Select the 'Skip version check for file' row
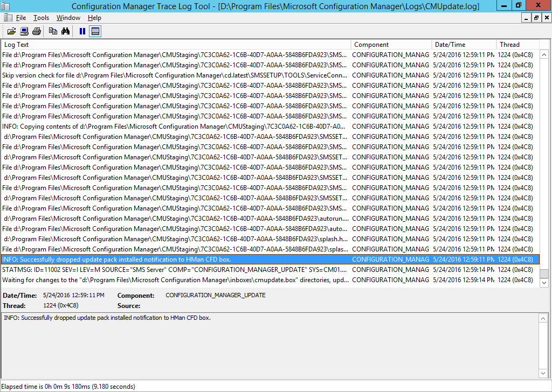552x392 pixels. click(270, 75)
